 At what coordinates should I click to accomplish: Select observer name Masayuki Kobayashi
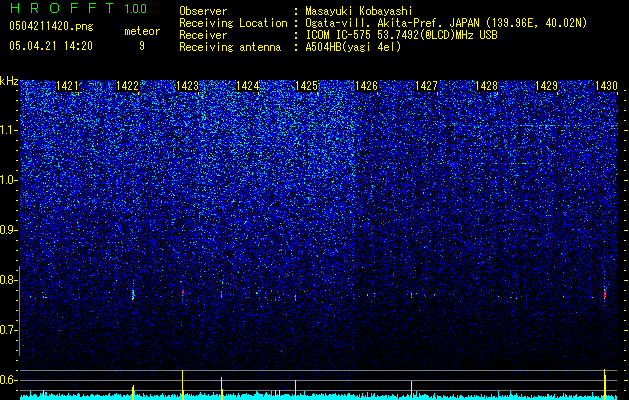359,11
